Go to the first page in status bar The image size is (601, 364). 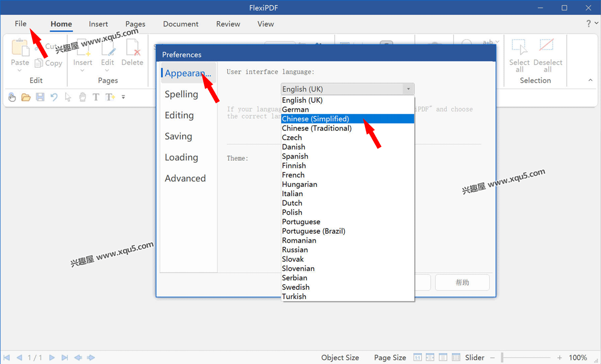click(x=7, y=357)
